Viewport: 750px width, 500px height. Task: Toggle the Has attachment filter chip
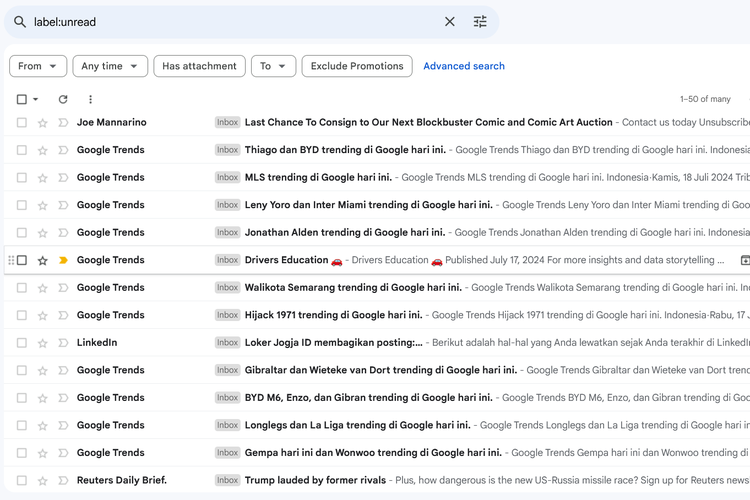[x=199, y=66]
